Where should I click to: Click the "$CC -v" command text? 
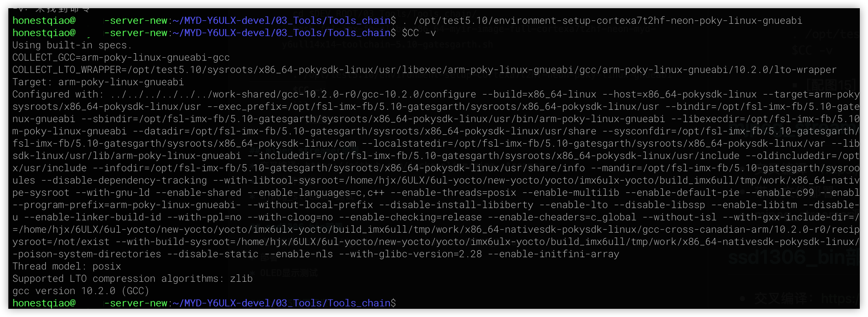point(419,33)
